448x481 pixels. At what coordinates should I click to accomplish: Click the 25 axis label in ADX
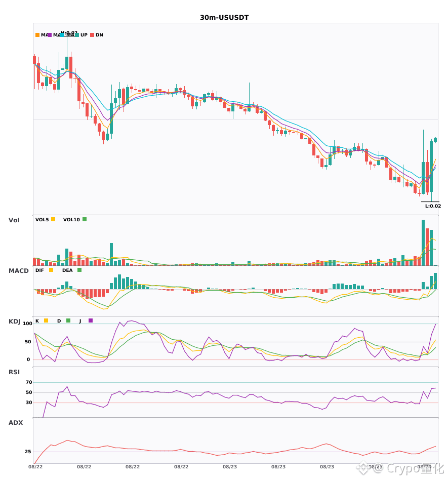coord(28,452)
